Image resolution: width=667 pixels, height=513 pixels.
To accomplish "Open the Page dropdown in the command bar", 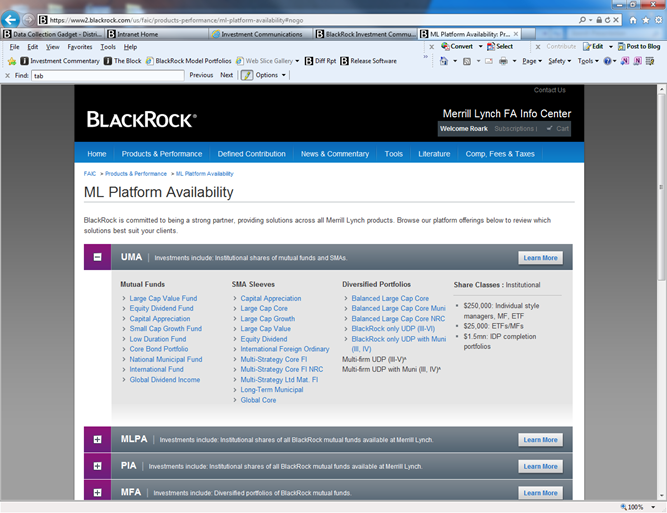I will tap(532, 61).
